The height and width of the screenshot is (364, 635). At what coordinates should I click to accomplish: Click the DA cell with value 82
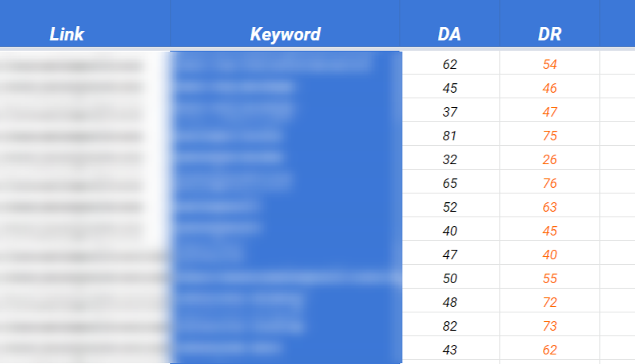450,325
